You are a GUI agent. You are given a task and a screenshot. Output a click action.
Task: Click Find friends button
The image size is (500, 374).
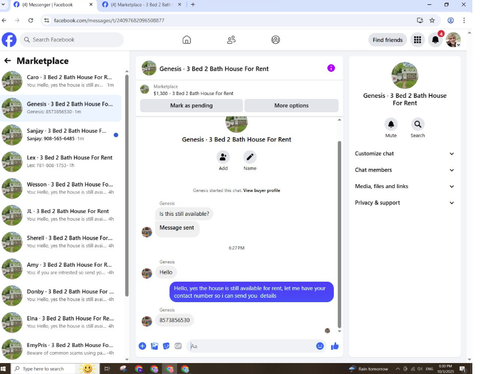pos(387,40)
